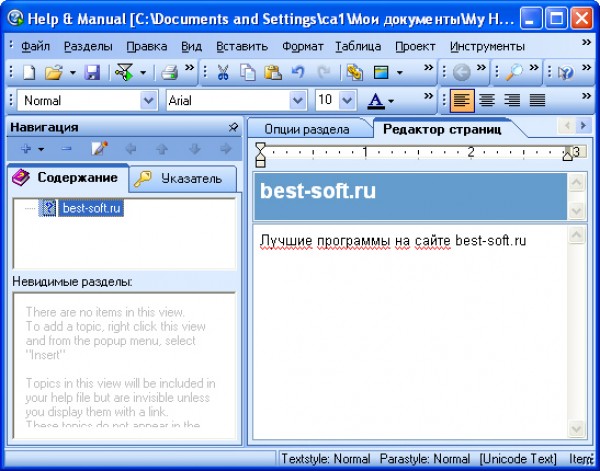Click the header scrollbar up arrow
The image size is (600, 471).
576,183
